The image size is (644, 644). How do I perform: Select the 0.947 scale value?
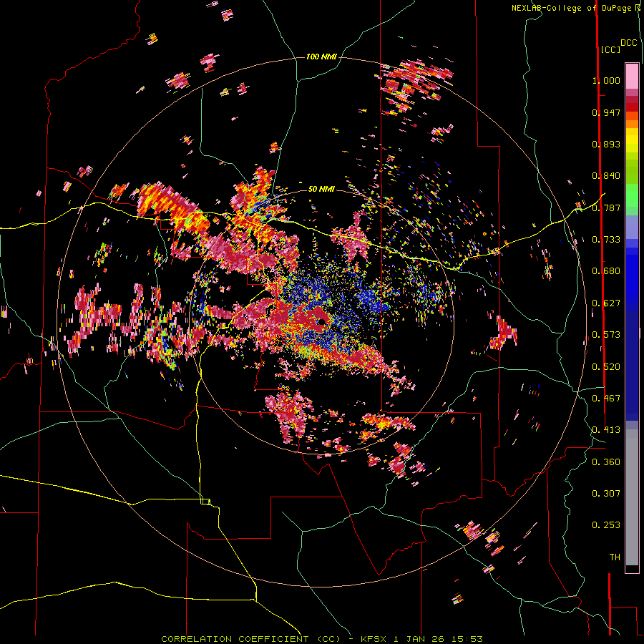(x=606, y=112)
